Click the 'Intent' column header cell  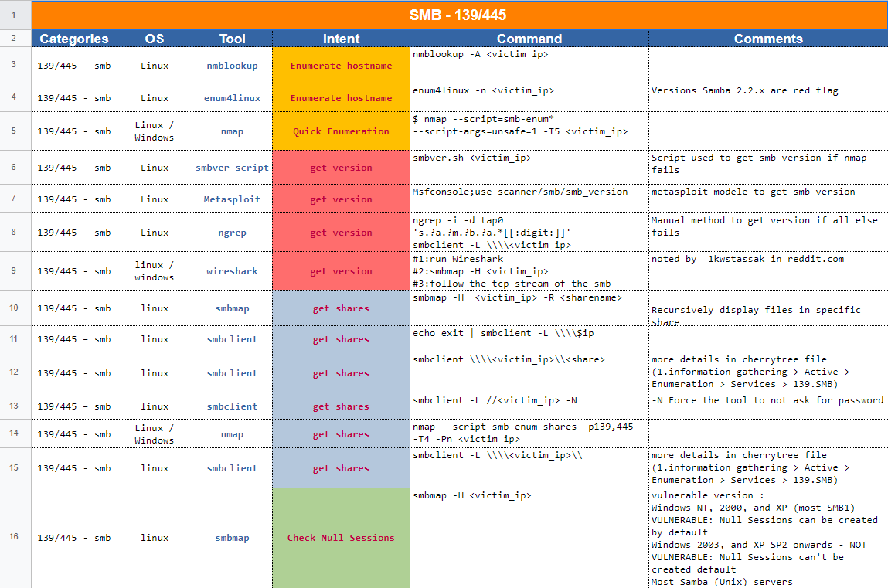point(341,39)
